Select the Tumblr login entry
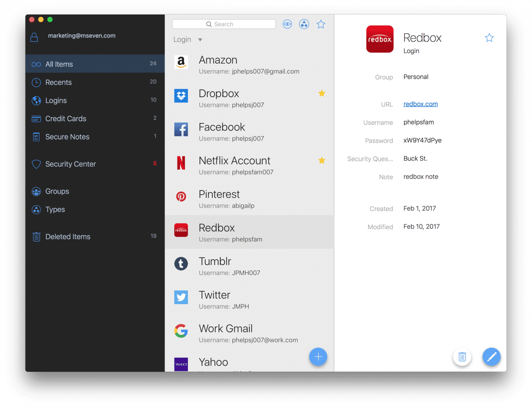532x408 pixels. 249,266
